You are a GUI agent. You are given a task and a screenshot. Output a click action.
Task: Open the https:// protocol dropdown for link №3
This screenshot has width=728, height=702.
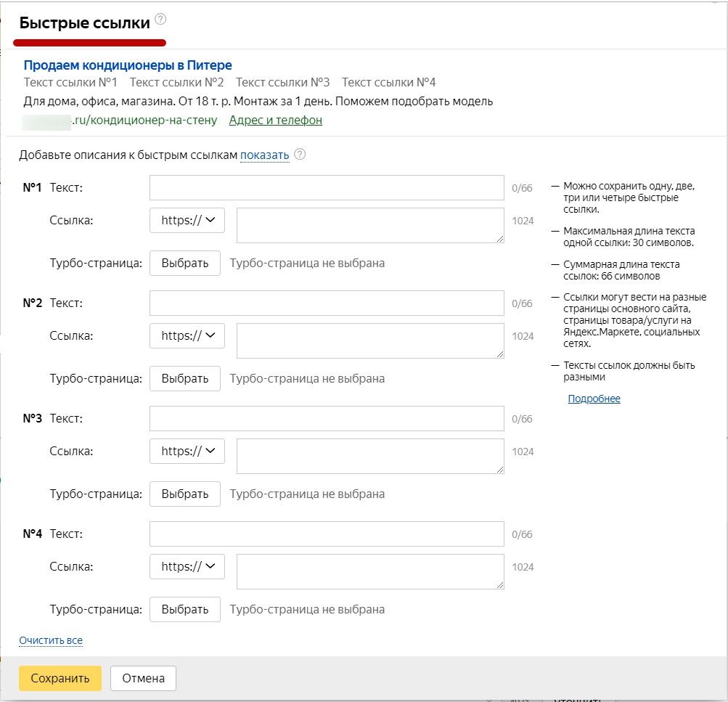tap(187, 451)
